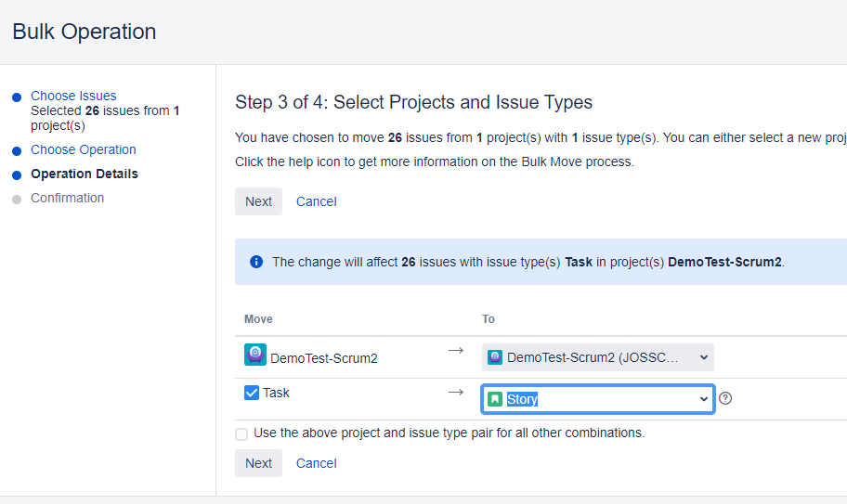This screenshot has height=504, width=847.
Task: Select the Operation Details step
Action: pos(85,174)
